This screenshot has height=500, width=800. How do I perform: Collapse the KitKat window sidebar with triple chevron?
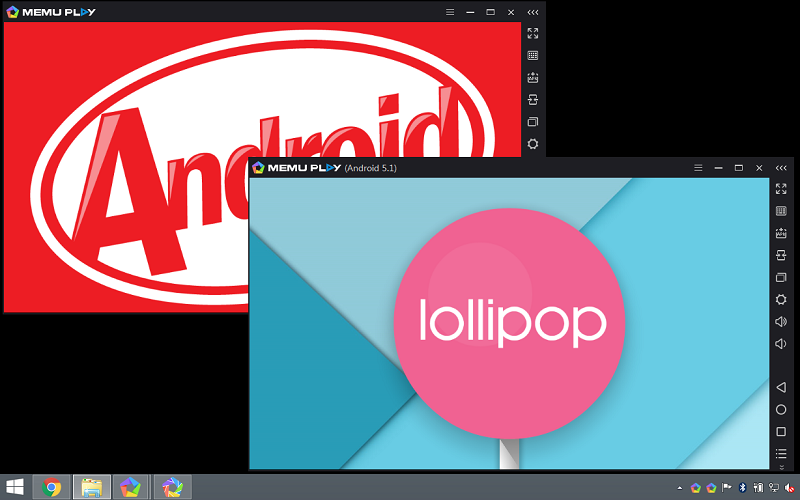pos(533,12)
